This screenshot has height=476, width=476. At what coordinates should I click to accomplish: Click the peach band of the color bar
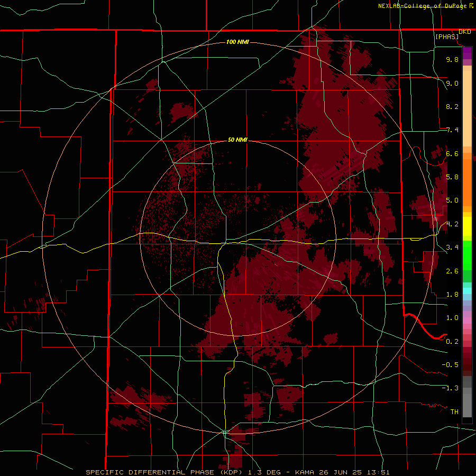467,106
